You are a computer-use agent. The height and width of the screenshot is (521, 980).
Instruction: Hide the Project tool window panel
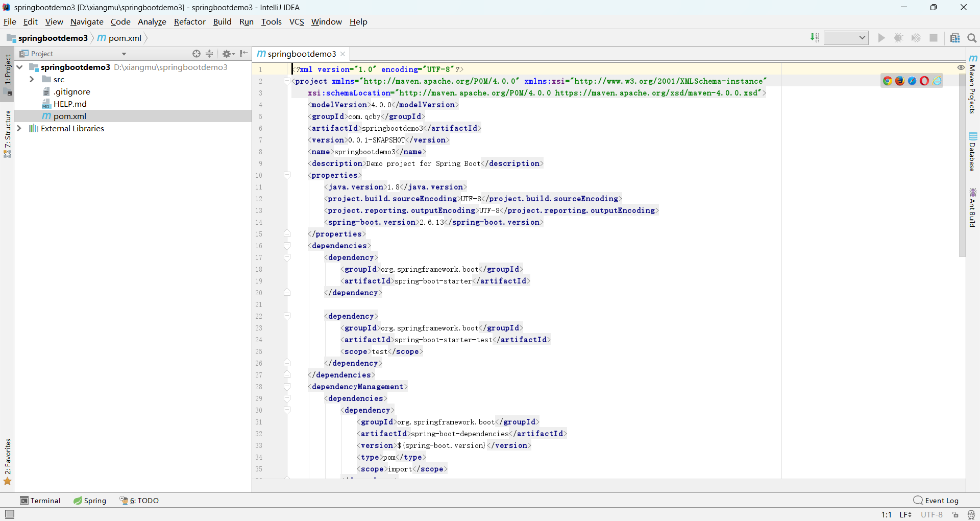pos(244,54)
